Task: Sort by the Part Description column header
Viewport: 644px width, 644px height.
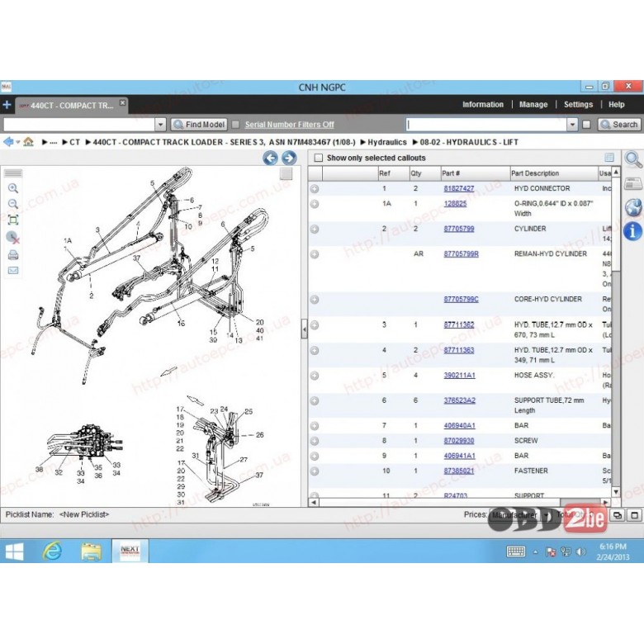Action: pos(554,173)
